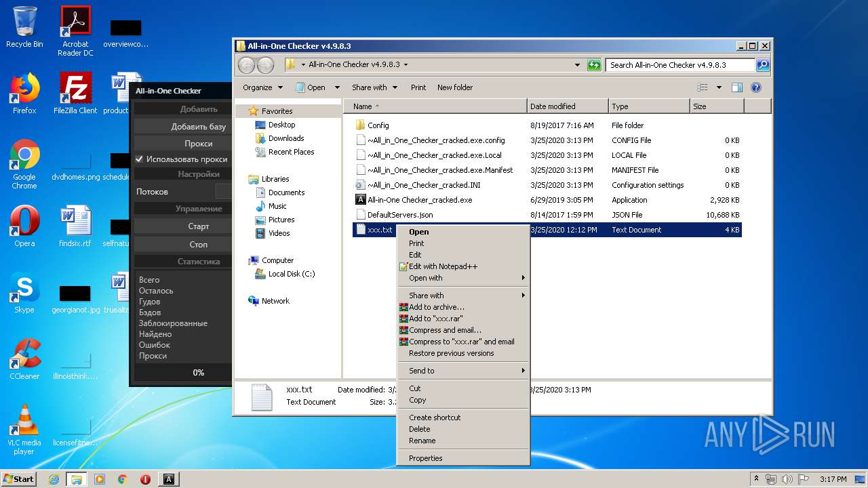Screen dimensions: 868x488
Task: Open Opera browser desktop shortcut
Action: coord(24,226)
